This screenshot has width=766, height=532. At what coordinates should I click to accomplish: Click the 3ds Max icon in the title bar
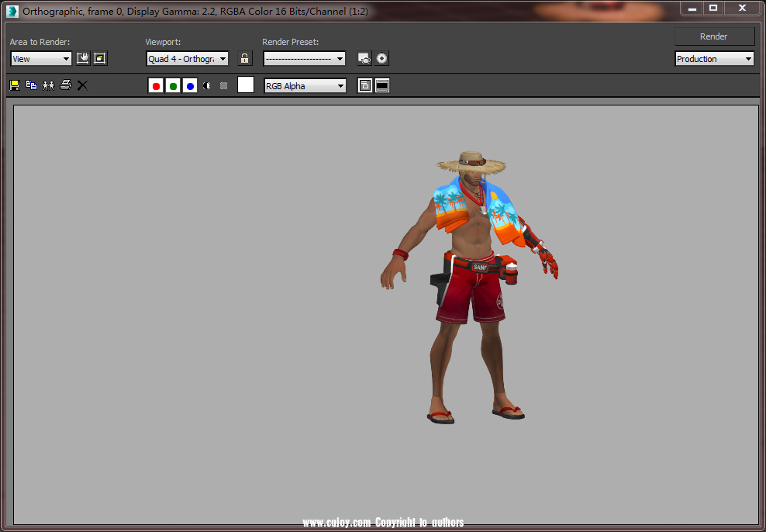point(12,11)
